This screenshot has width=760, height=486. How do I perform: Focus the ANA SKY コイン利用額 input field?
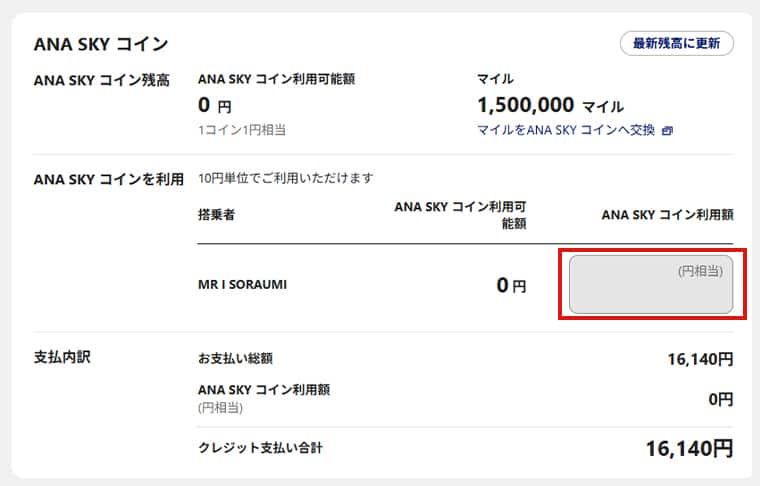[x=651, y=285]
